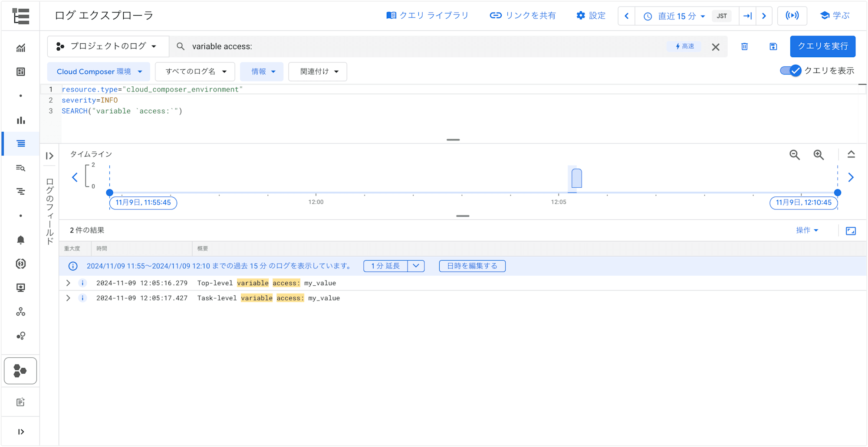
Task: Zoom in the timeline
Action: tap(819, 155)
